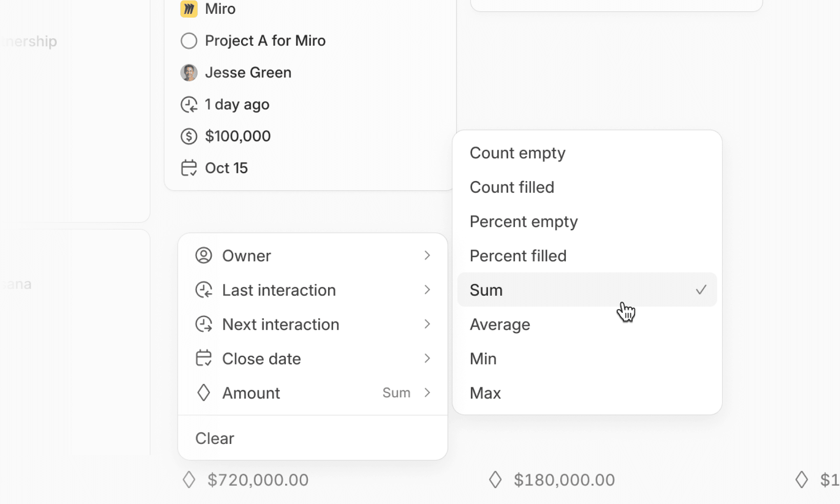Choose Count empty from the list
840x504 pixels.
click(x=517, y=153)
